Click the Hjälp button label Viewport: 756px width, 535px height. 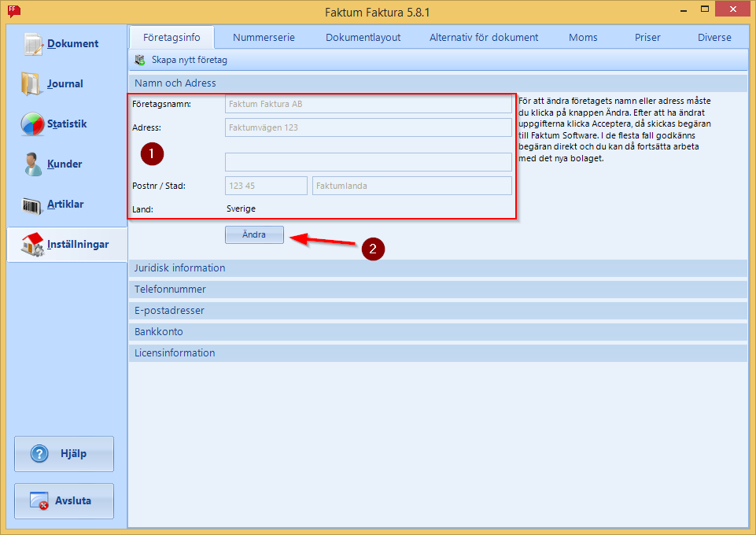click(73, 453)
